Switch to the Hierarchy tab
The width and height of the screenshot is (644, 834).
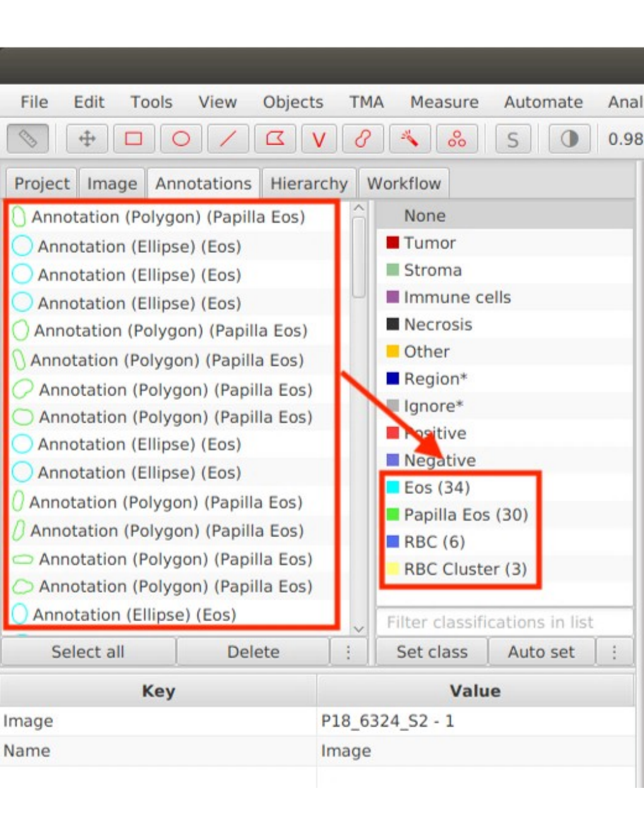309,183
